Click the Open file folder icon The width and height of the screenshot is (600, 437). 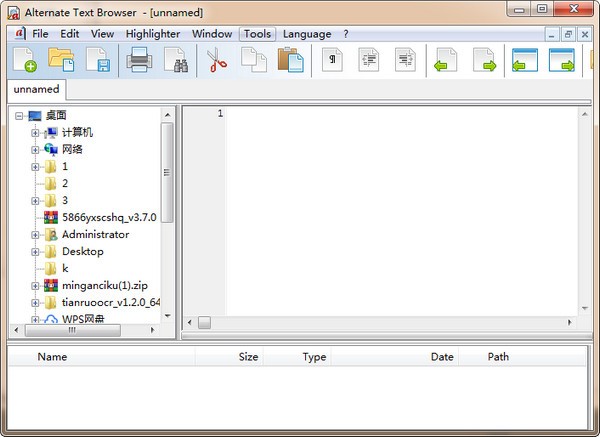62,62
